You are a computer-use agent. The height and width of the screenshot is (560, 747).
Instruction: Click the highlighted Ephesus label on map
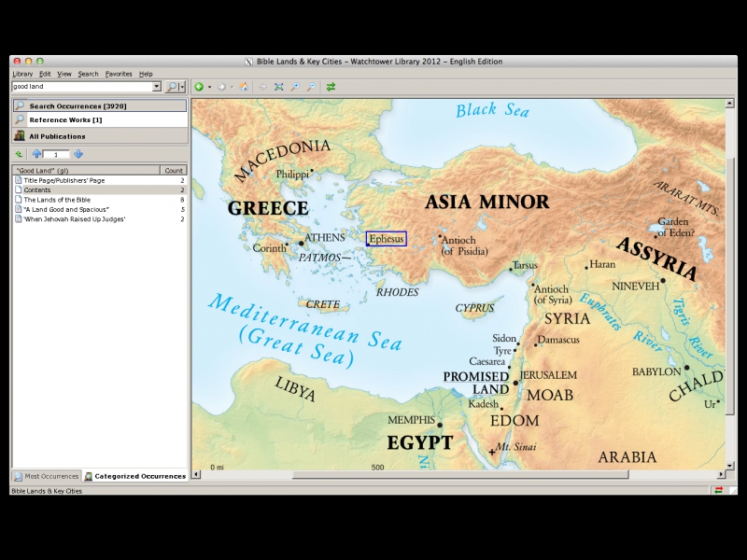coord(387,239)
